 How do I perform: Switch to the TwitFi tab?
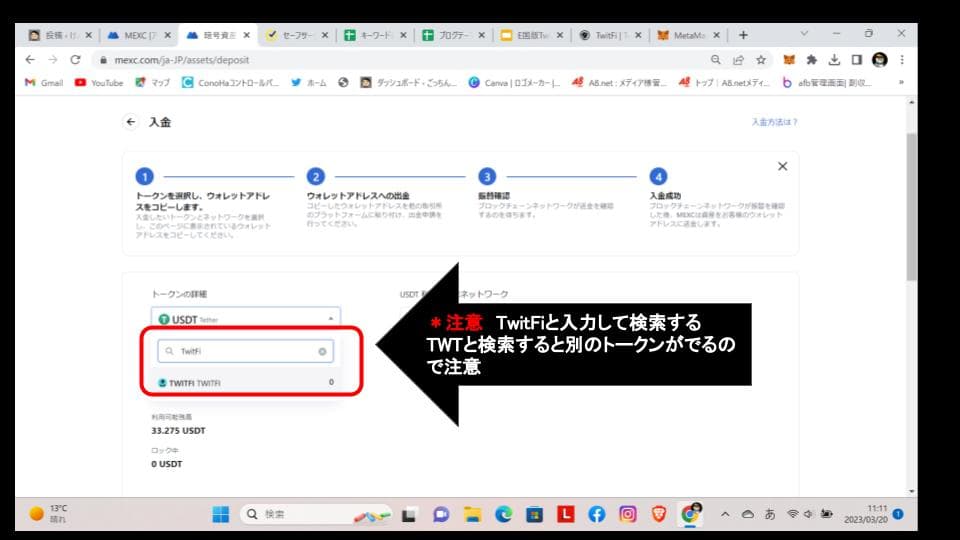tap(611, 36)
